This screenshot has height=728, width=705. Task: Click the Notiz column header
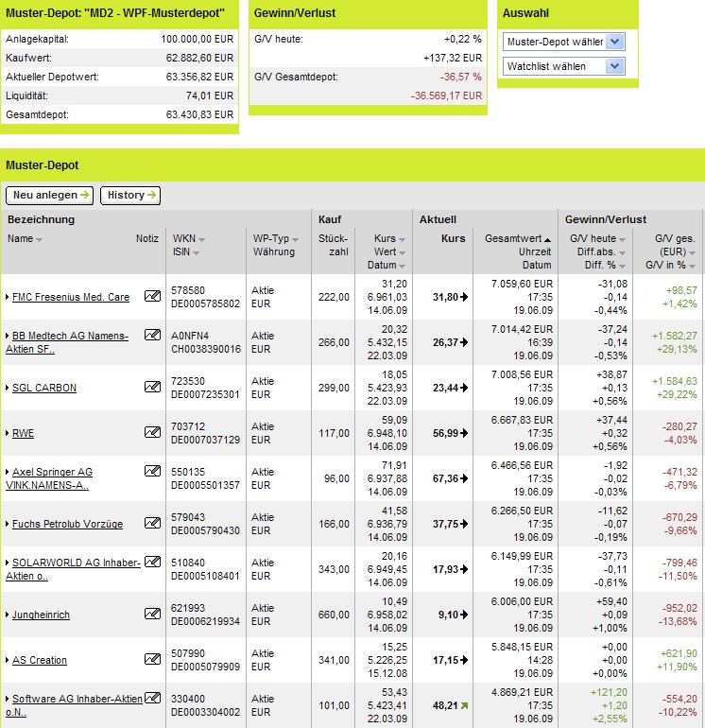[147, 238]
